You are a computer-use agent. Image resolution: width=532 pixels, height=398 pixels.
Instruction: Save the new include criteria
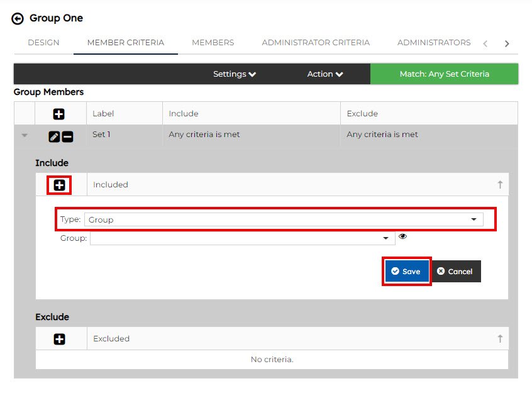click(406, 272)
